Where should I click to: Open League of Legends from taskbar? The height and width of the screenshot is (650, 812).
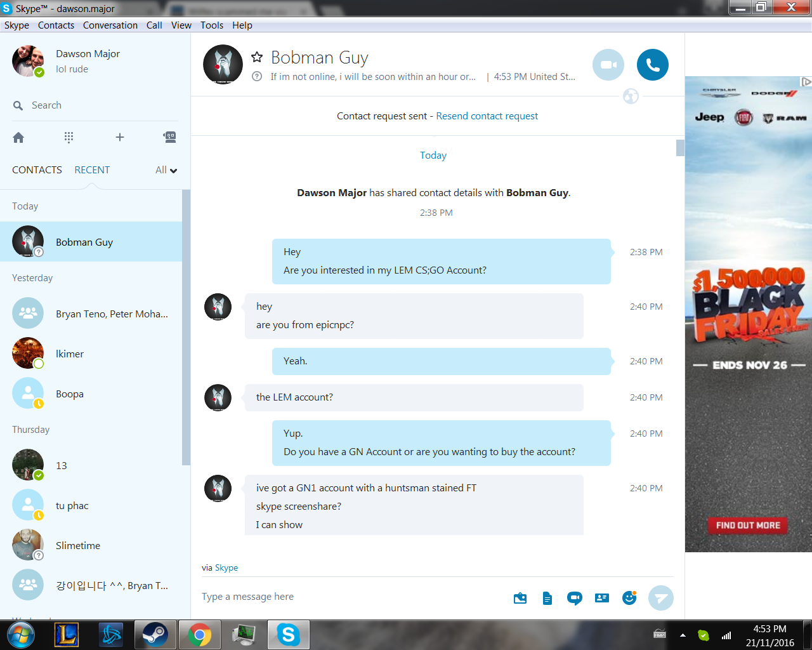tap(66, 635)
